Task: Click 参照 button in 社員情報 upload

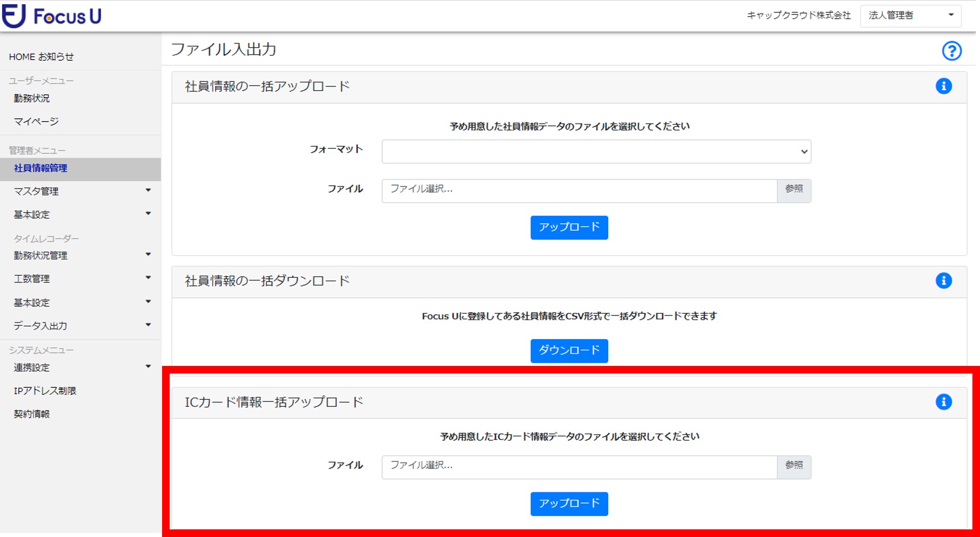Action: pos(794,191)
